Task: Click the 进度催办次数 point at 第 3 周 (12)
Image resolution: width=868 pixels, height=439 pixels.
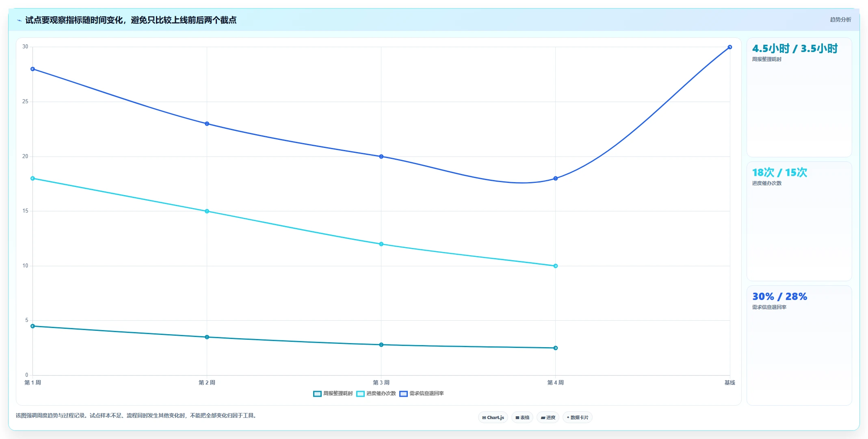Action: pos(381,244)
